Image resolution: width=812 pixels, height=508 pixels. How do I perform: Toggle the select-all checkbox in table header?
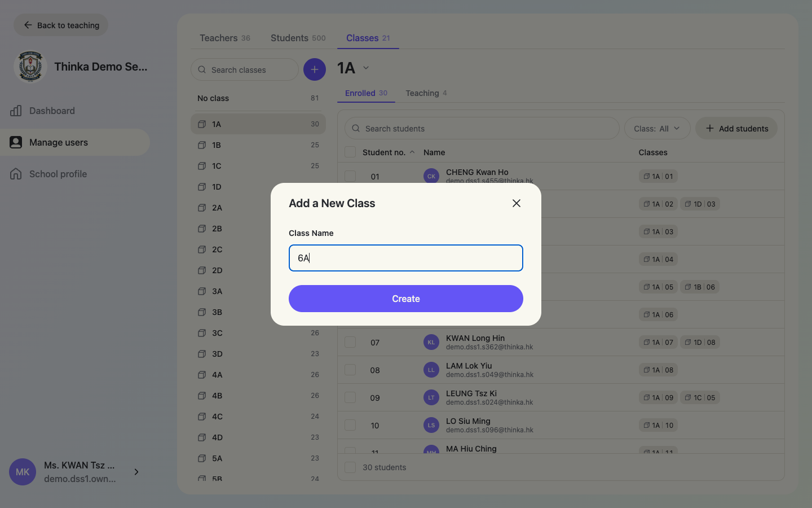(350, 152)
